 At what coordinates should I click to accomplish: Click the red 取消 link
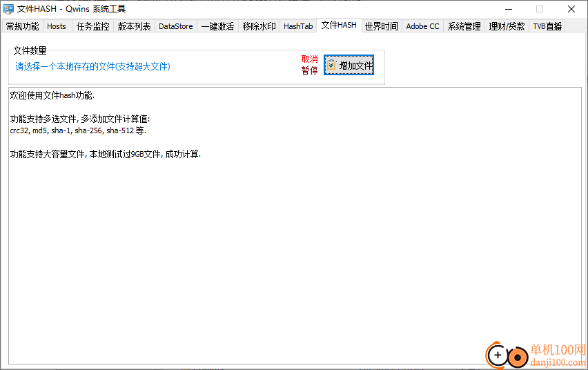tap(309, 59)
